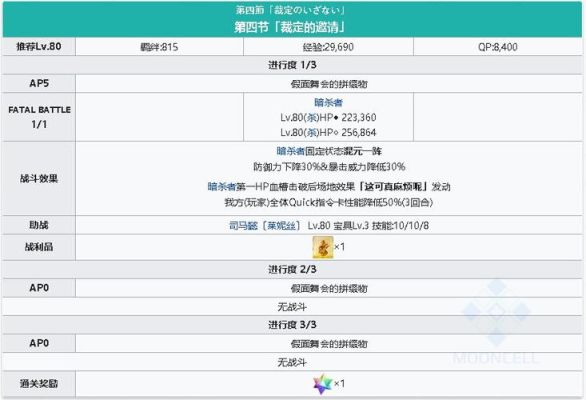Click 无战斗 under 进行度 3/3

pos(292,362)
